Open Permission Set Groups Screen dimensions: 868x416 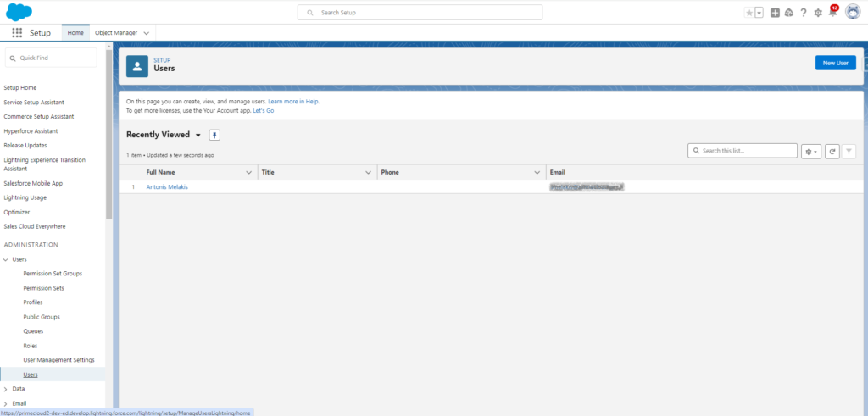coord(53,274)
